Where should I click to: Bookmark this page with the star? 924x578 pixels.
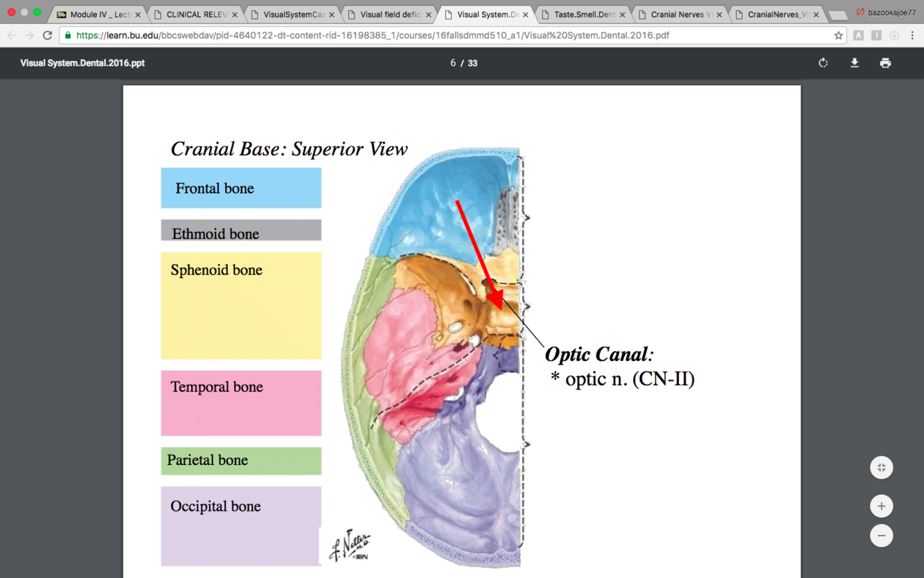tap(839, 35)
